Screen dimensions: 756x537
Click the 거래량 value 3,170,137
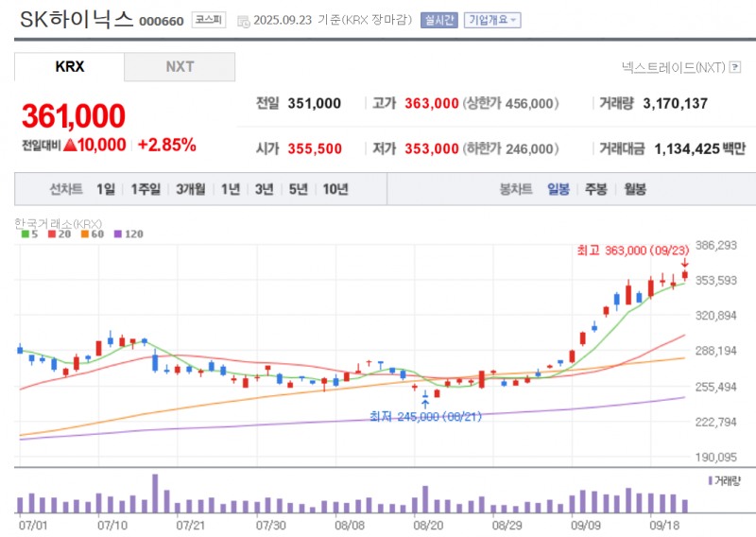click(675, 103)
